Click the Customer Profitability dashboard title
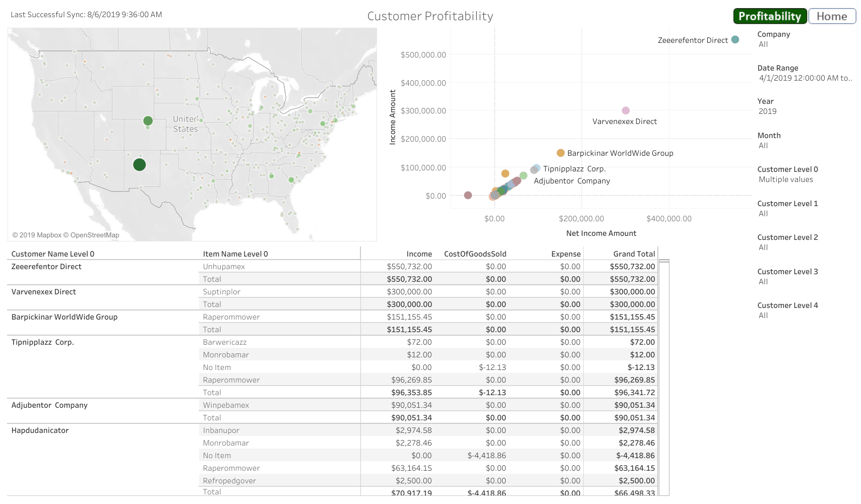 click(x=430, y=16)
